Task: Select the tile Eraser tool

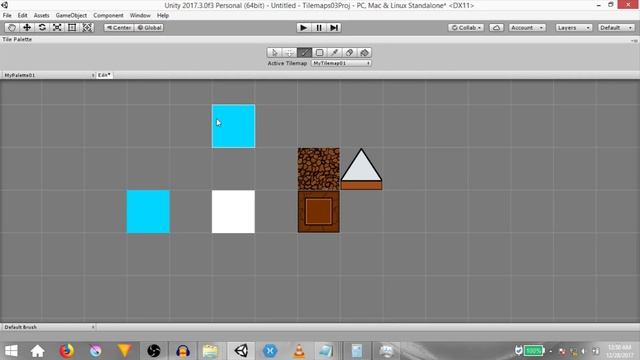Action: click(x=349, y=53)
